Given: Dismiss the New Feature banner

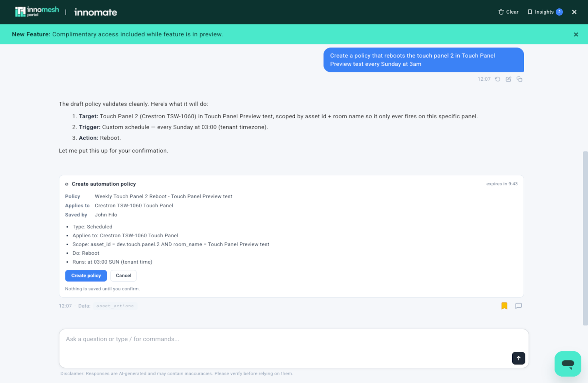Looking at the screenshot, I should 576,34.
